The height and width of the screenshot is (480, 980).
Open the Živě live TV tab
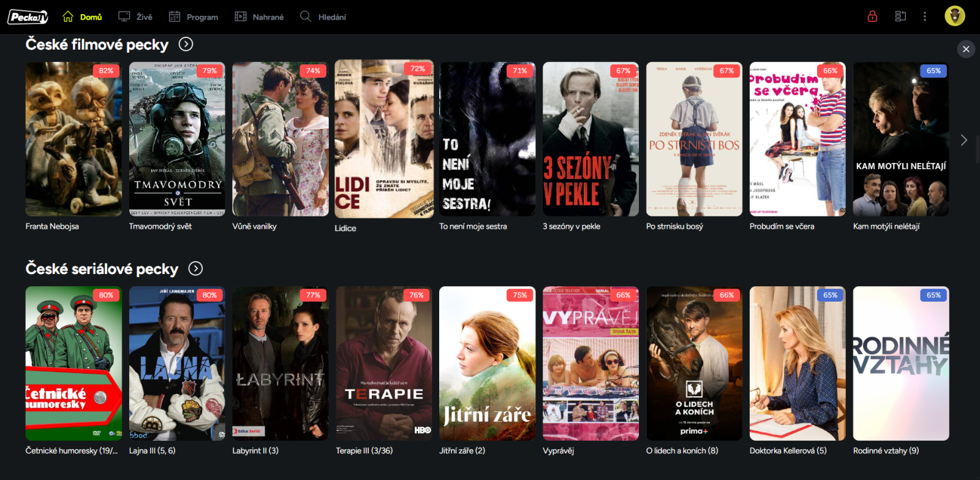click(135, 17)
